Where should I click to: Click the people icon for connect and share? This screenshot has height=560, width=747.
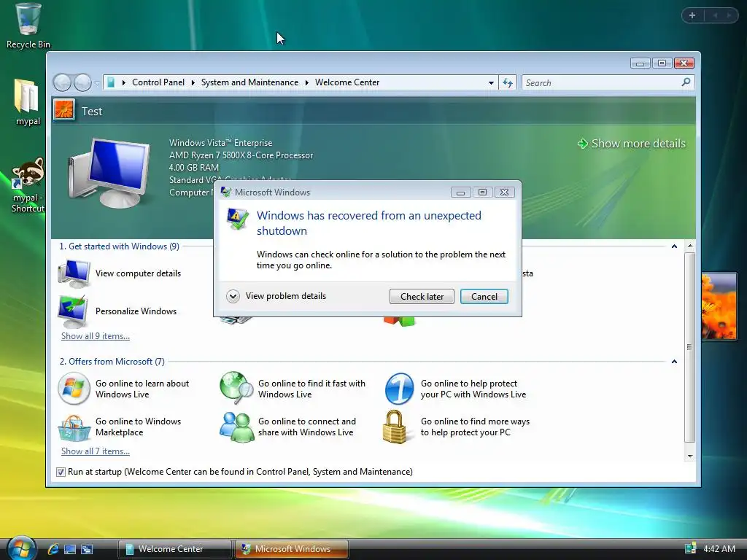click(x=236, y=427)
